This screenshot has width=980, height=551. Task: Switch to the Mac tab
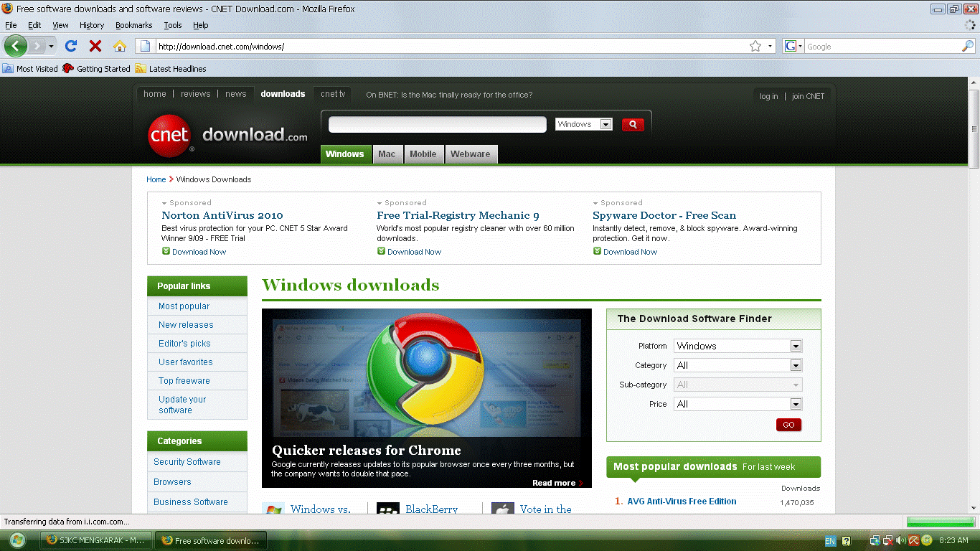[387, 154]
